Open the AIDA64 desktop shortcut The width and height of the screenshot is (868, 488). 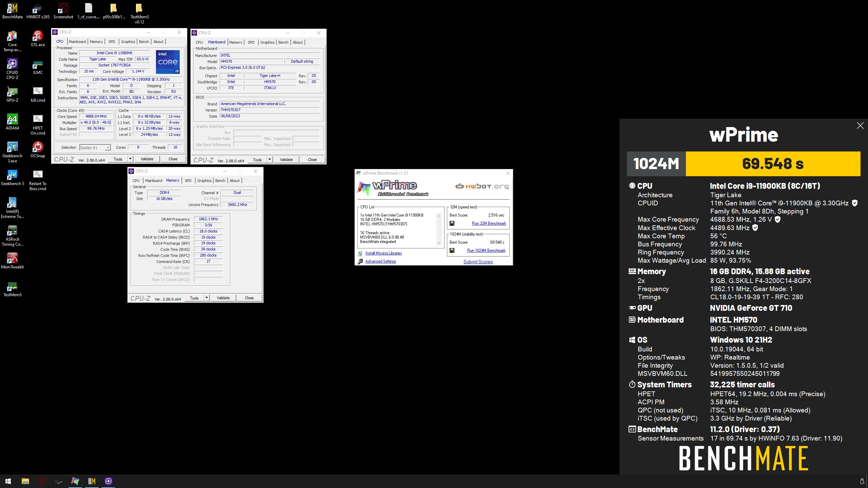tap(13, 122)
